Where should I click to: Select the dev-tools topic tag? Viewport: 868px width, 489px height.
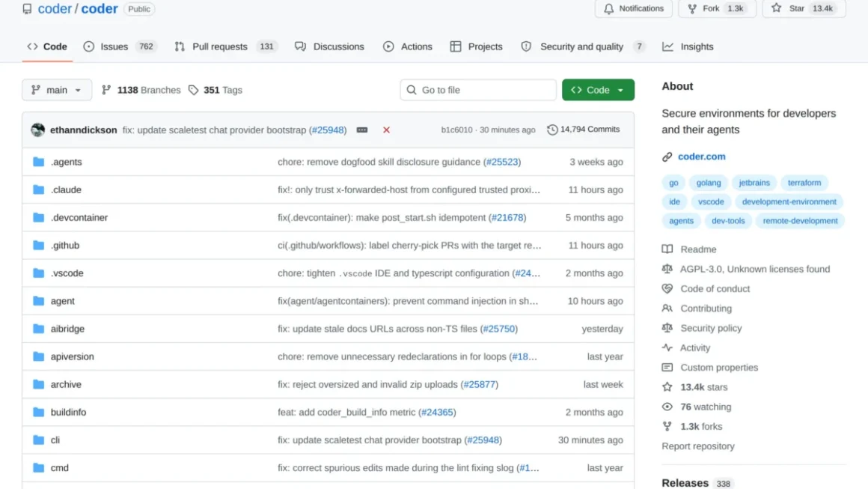tap(728, 220)
